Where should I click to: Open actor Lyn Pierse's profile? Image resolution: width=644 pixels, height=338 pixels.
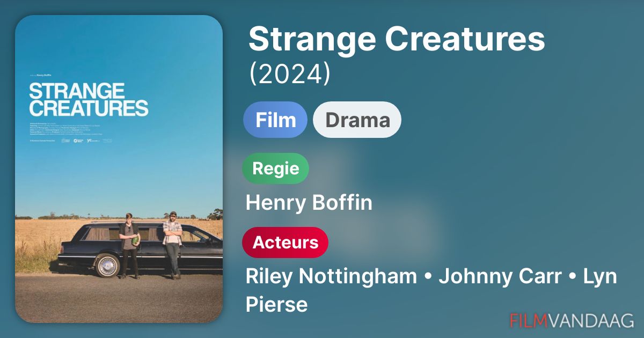tap(276, 304)
